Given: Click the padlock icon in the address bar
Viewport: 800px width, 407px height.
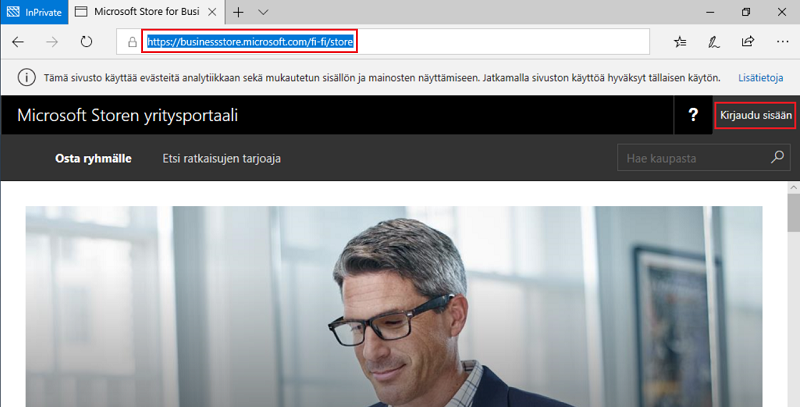Looking at the screenshot, I should click(x=132, y=42).
